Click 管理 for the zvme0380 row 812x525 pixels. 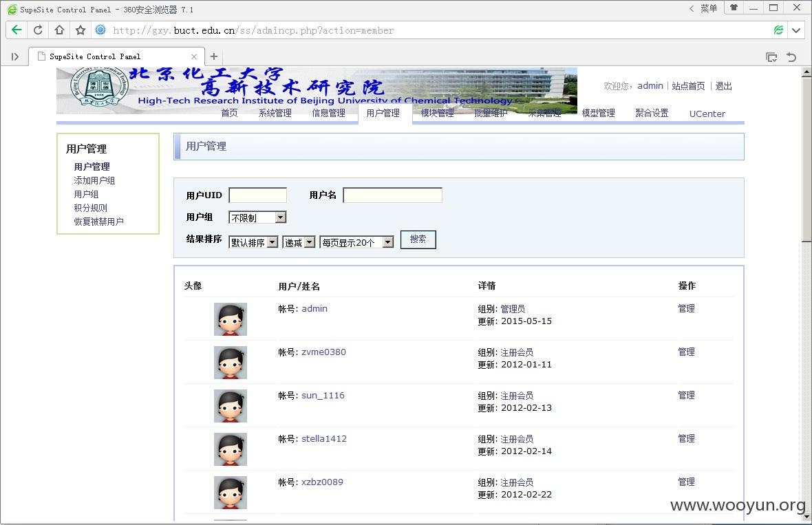pyautogui.click(x=687, y=352)
